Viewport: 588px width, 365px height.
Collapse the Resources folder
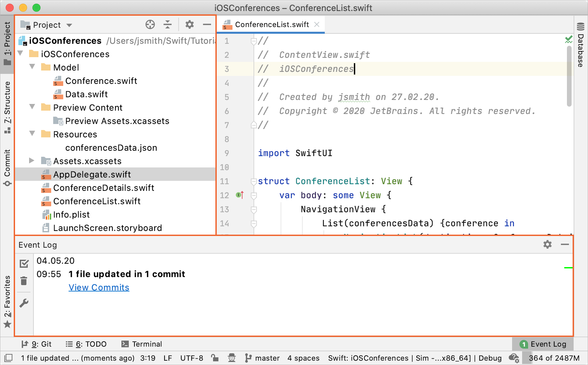(32, 134)
